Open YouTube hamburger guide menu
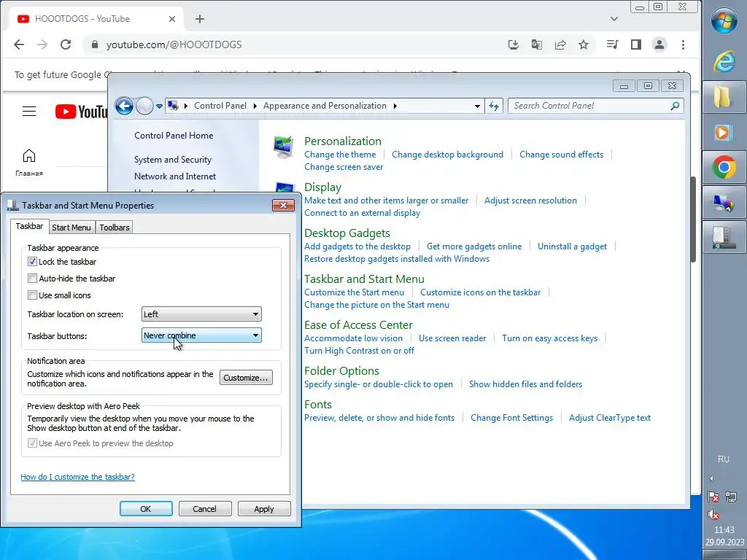Viewport: 747px width, 560px height. pyautogui.click(x=29, y=112)
